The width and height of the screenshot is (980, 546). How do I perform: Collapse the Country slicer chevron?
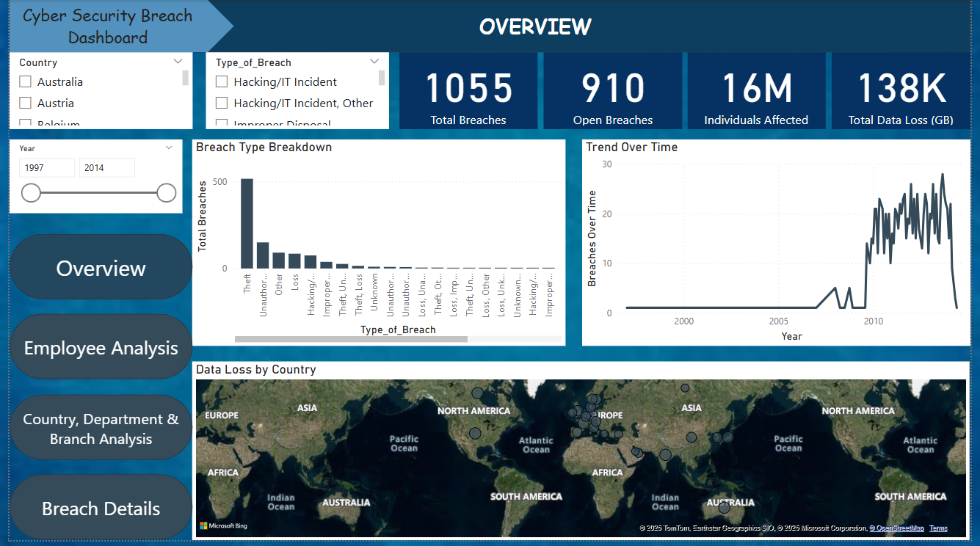coord(178,62)
